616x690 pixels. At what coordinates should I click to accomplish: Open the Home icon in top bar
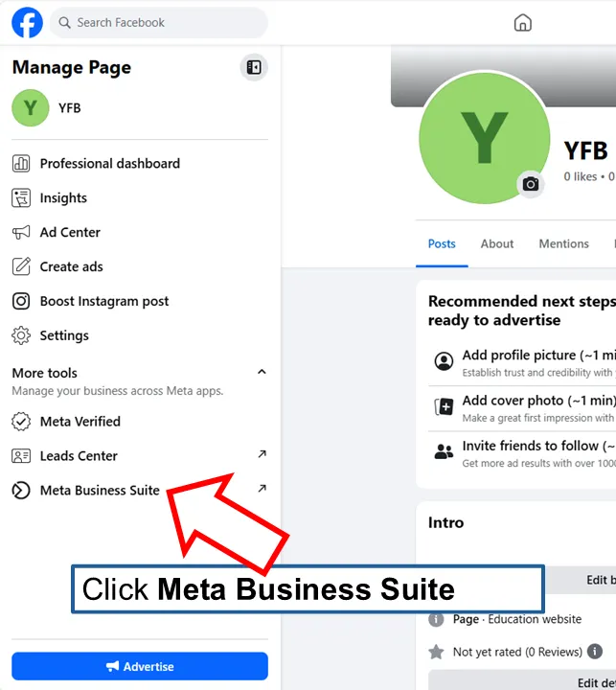pos(523,22)
